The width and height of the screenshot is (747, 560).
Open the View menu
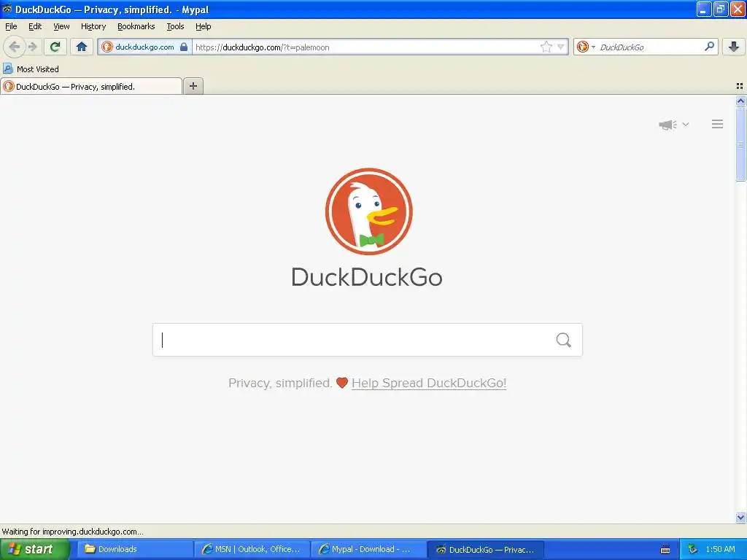click(x=61, y=26)
